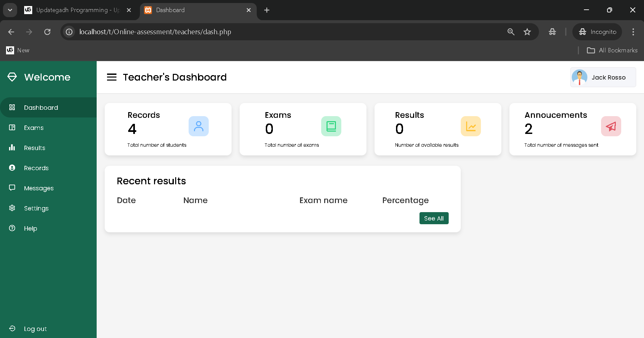Open the Exams page from sidebar

coord(34,128)
